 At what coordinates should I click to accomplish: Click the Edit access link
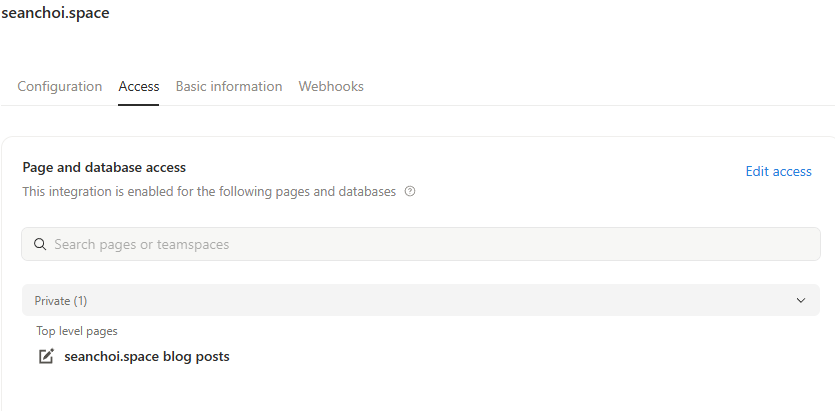pos(778,172)
